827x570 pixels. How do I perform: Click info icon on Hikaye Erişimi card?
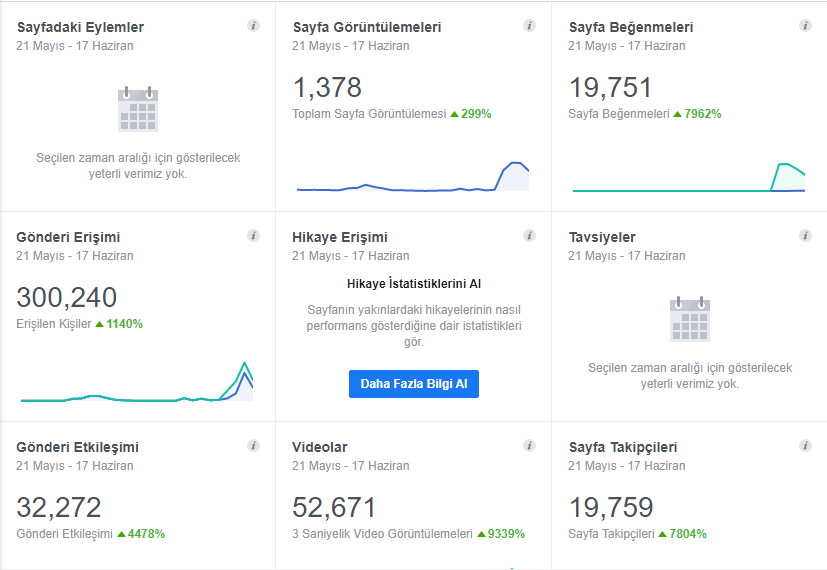pyautogui.click(x=530, y=236)
